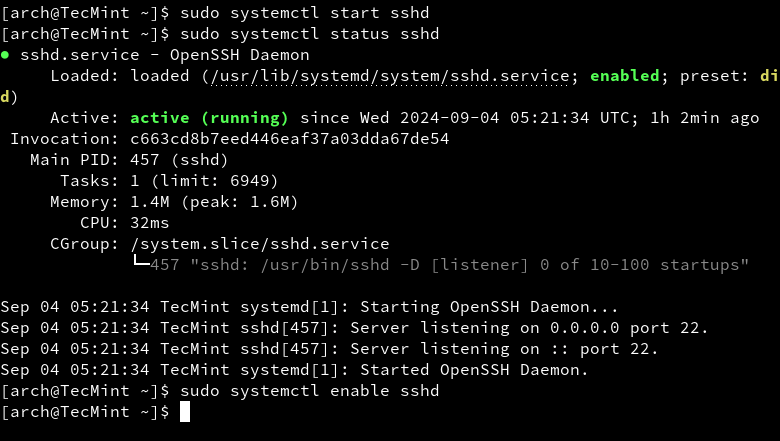Image resolution: width=780 pixels, height=441 pixels.
Task: Click the tree branch symbol before process 457
Action: (139, 264)
